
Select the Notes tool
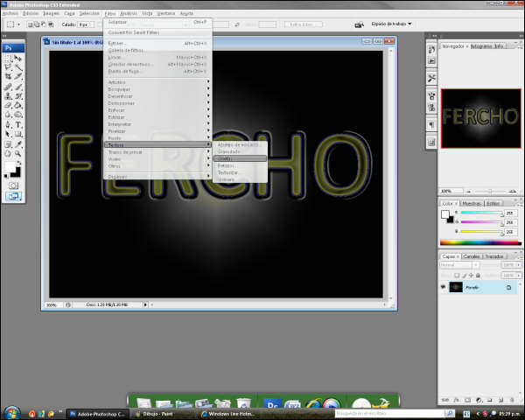pyautogui.click(x=9, y=144)
